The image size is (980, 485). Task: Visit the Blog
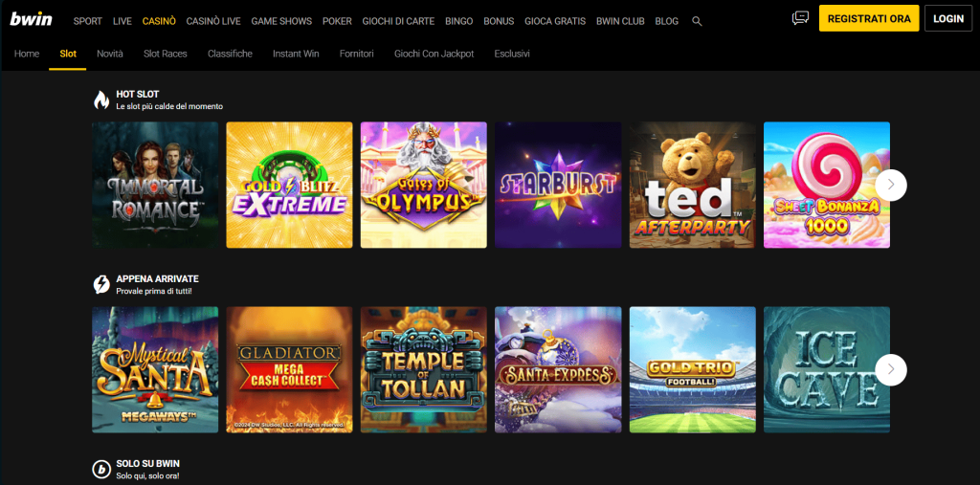tap(667, 21)
